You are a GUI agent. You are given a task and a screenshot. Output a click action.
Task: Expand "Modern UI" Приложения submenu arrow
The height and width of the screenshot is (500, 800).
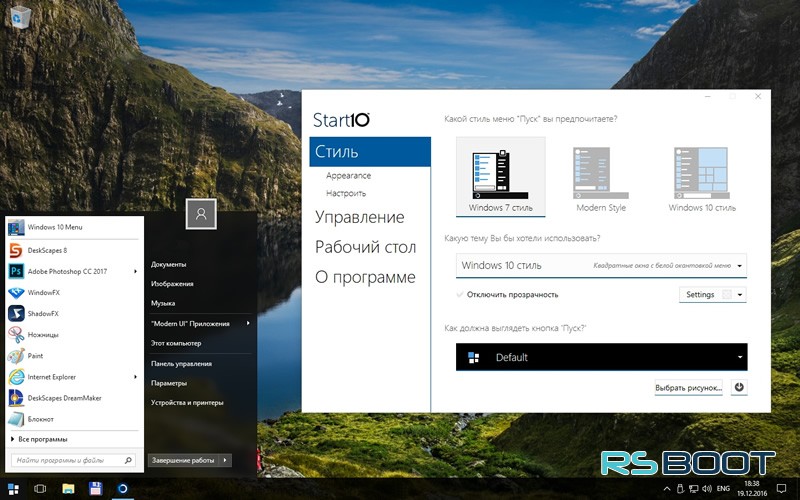point(248,323)
